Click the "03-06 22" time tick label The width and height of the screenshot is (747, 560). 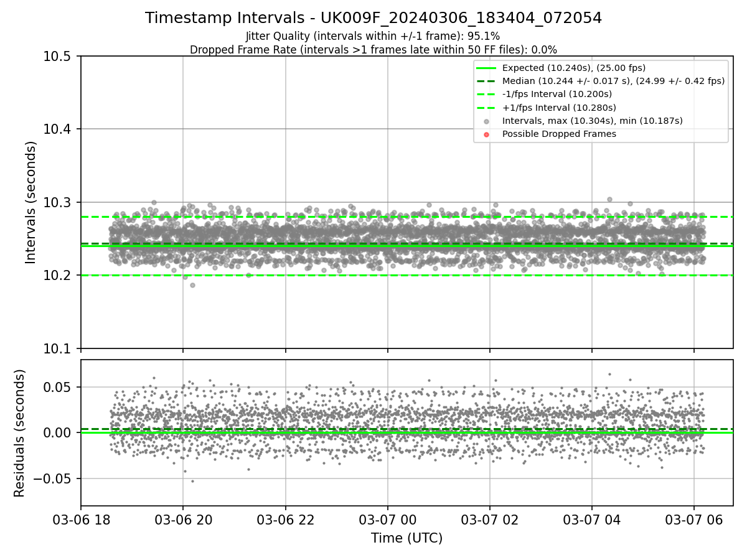pyautogui.click(x=286, y=519)
